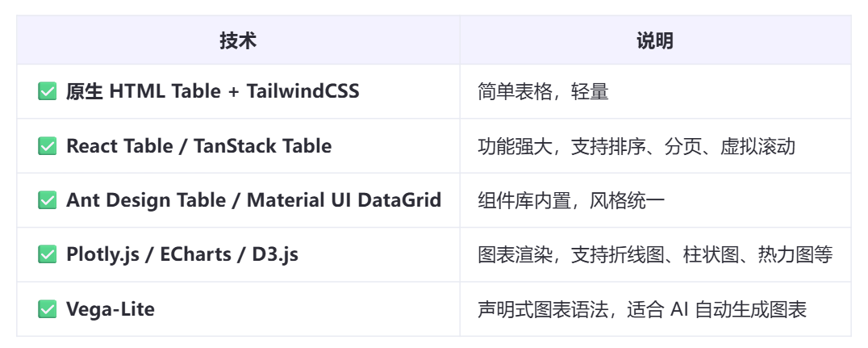Click the description 组件库内置，风格统一

pos(571,200)
